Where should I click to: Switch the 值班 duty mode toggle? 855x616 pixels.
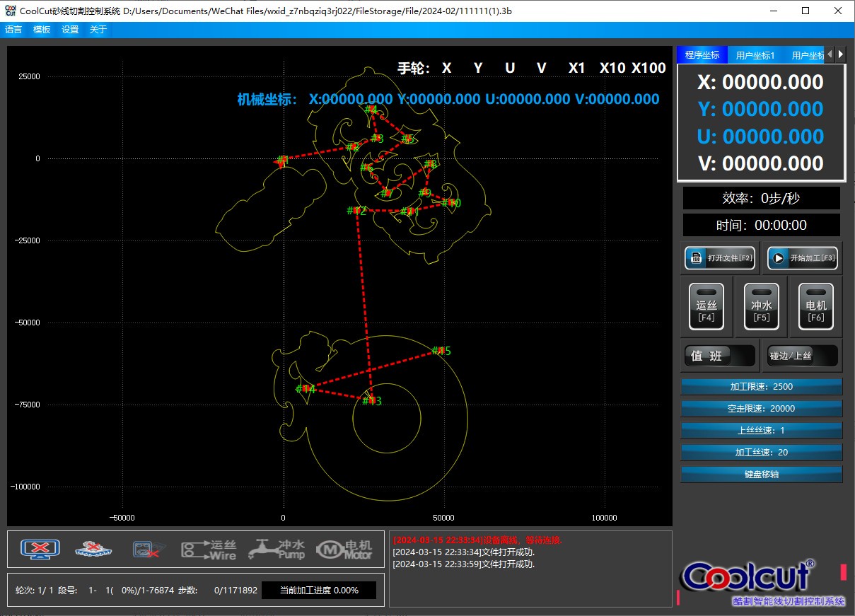click(720, 356)
